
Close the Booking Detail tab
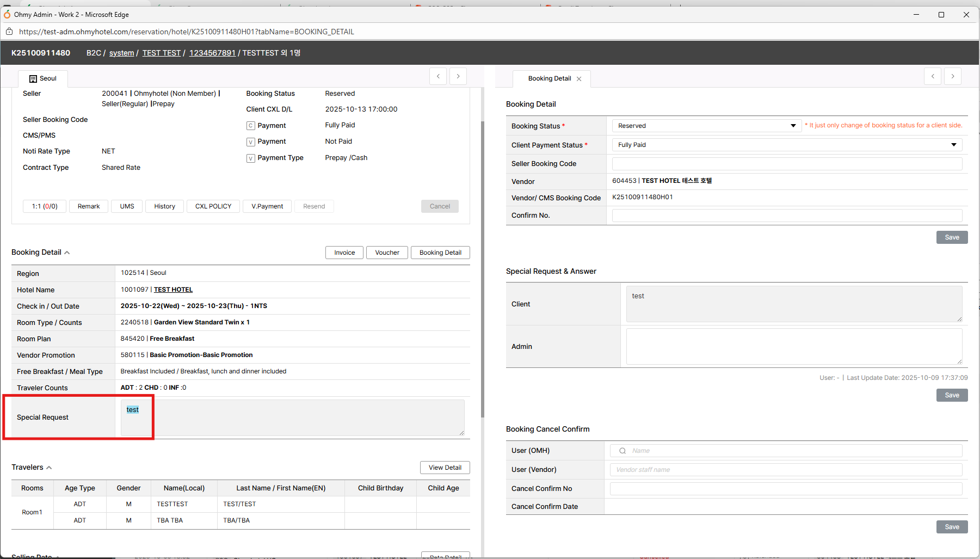579,79
